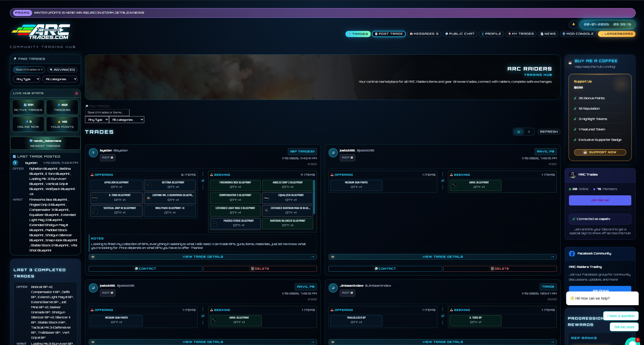Open the All categories dropdown in sidebar
The width and height of the screenshot is (644, 345).
click(x=60, y=79)
